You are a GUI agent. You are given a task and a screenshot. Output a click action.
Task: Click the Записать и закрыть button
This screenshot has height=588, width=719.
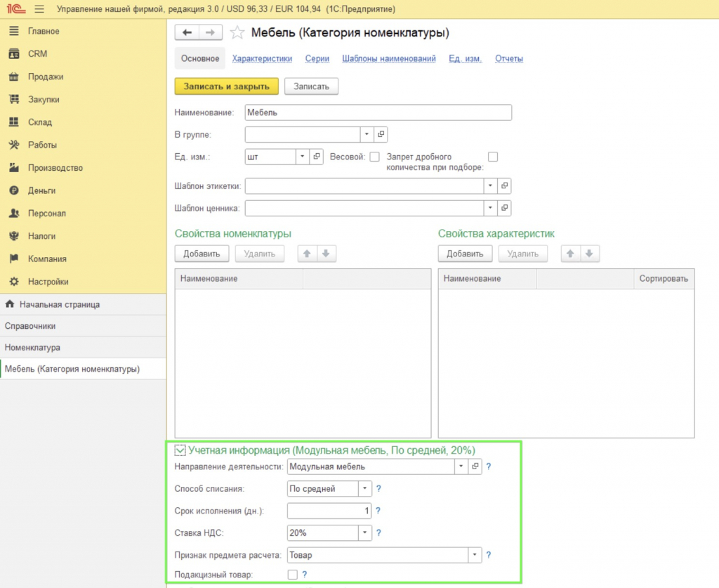[227, 86]
